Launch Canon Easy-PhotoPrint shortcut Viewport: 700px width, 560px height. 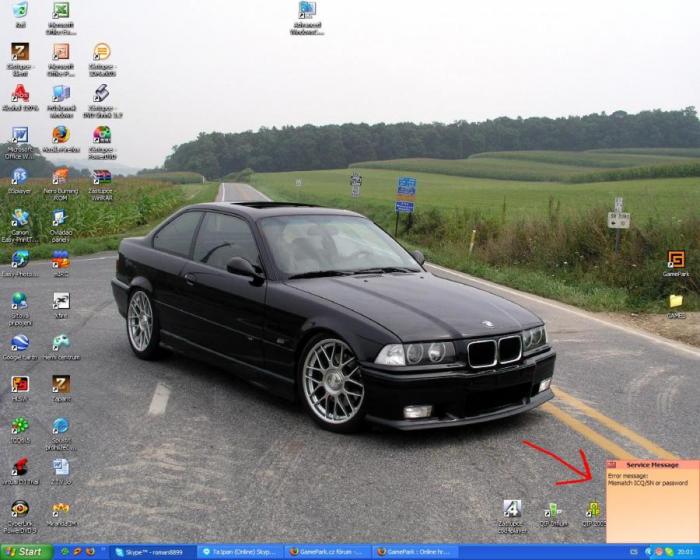(20, 259)
